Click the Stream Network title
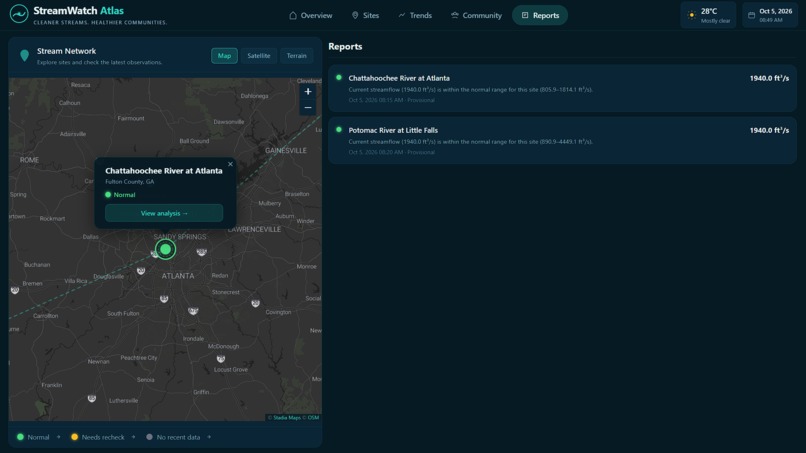The image size is (806, 453). point(66,51)
